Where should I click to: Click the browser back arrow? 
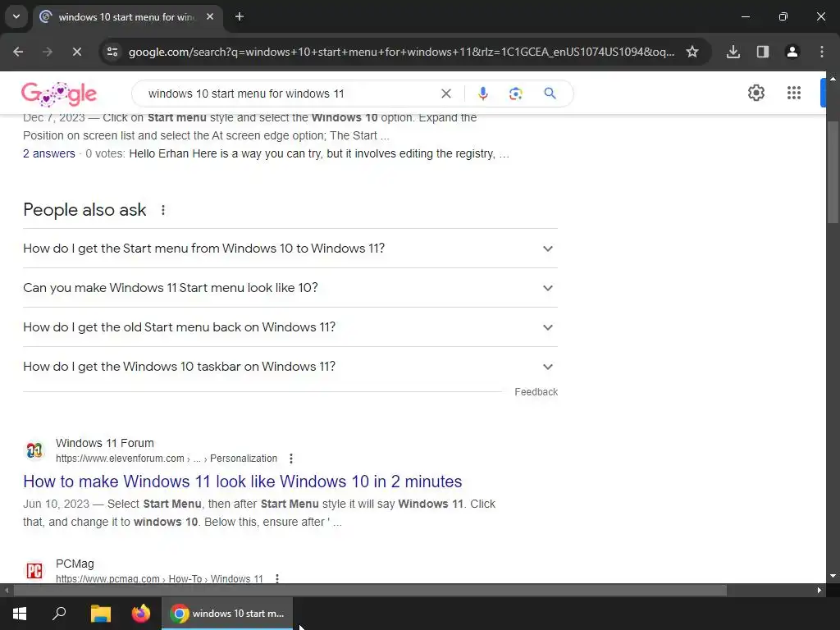[18, 52]
